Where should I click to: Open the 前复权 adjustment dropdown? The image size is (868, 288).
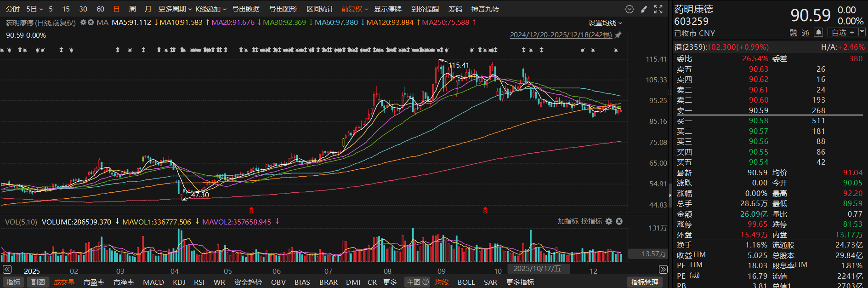coord(354,9)
